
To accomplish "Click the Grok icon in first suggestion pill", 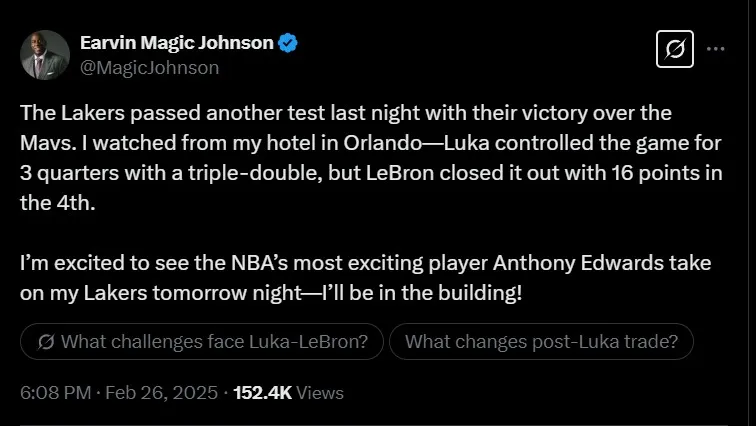I will 45,343.
